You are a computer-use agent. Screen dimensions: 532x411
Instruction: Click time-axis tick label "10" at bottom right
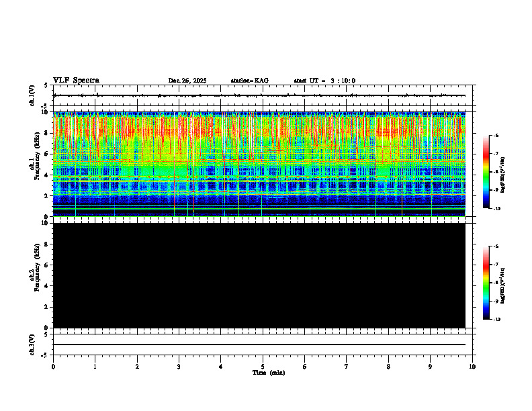(472, 367)
